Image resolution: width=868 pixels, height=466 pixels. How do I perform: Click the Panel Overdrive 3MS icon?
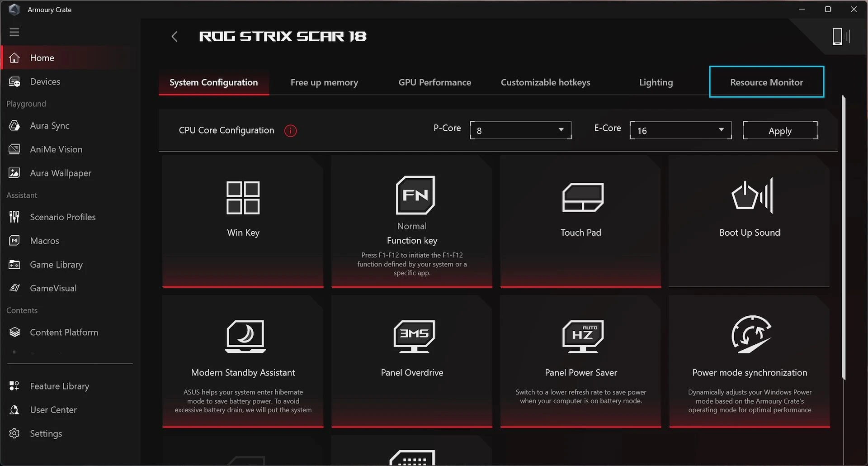[414, 336]
